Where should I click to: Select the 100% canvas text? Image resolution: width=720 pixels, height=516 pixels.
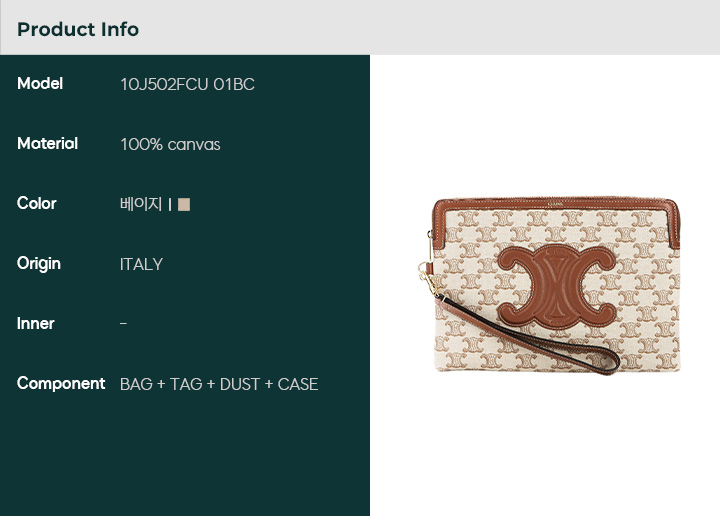170,144
